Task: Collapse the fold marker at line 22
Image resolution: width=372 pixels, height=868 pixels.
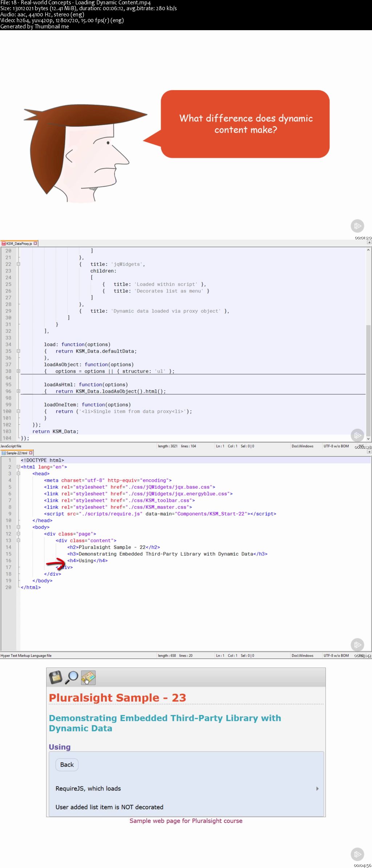Action: [x=18, y=264]
